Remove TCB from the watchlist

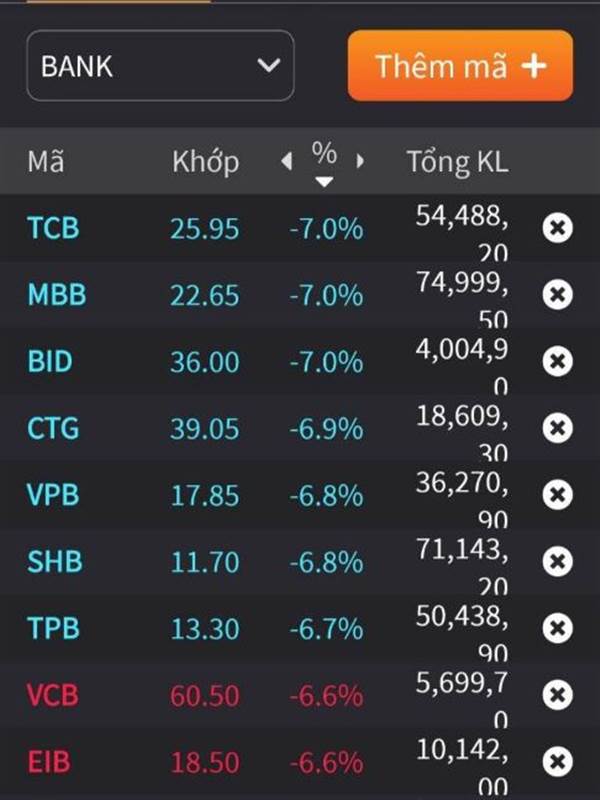coord(557,228)
